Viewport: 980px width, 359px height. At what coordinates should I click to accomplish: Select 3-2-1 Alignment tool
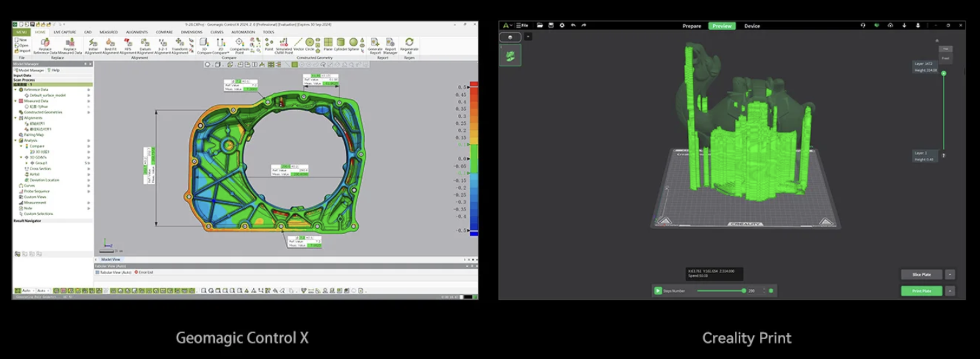click(163, 46)
